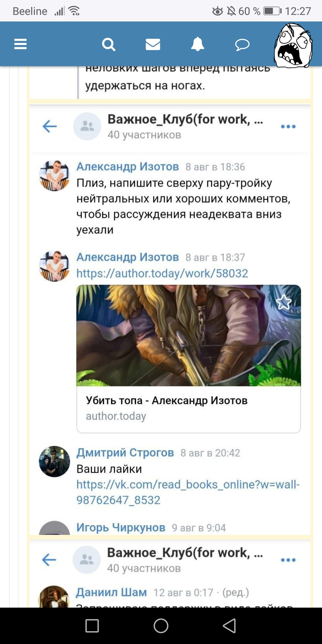The image size is (322, 644).
Task: Open the notifications bell
Action: tap(197, 44)
